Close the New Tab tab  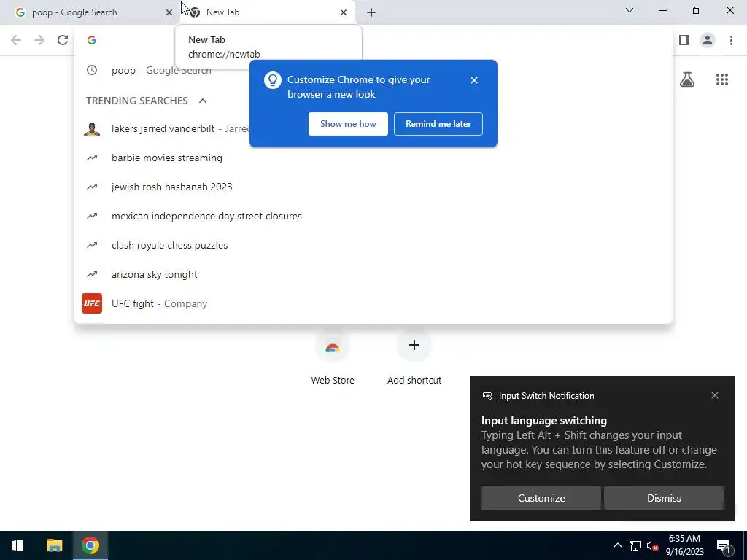[x=344, y=12]
